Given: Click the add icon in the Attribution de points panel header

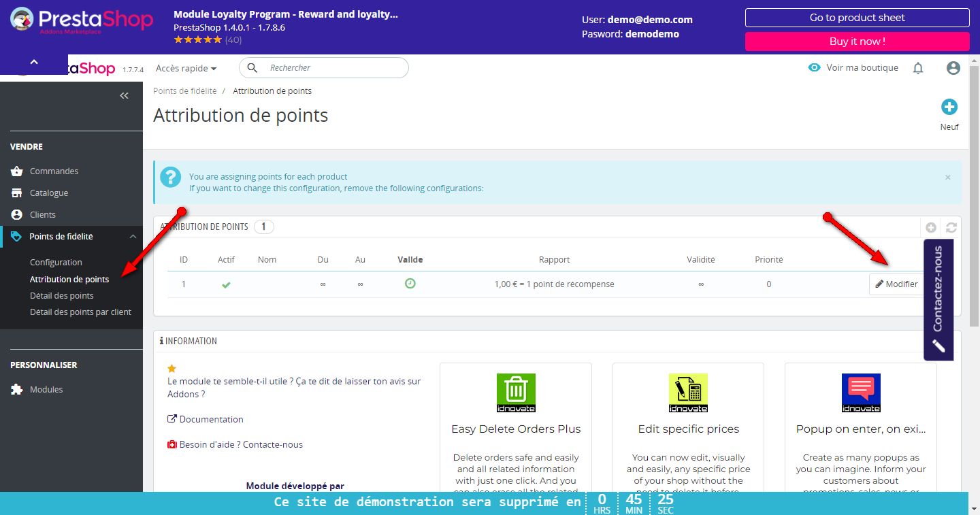Looking at the screenshot, I should point(931,228).
